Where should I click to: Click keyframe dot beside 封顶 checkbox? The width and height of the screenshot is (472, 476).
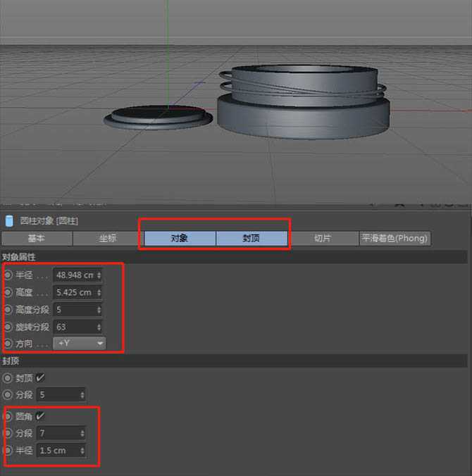click(8, 377)
